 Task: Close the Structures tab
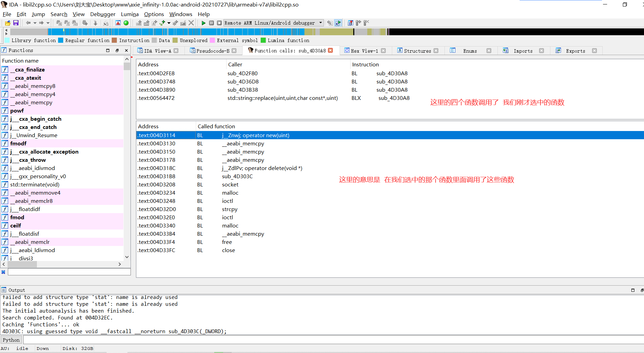coord(436,50)
